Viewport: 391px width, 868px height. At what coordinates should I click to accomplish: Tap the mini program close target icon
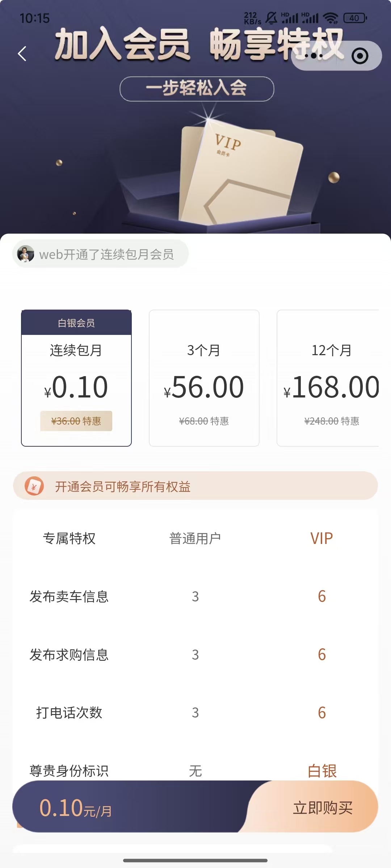pos(360,56)
